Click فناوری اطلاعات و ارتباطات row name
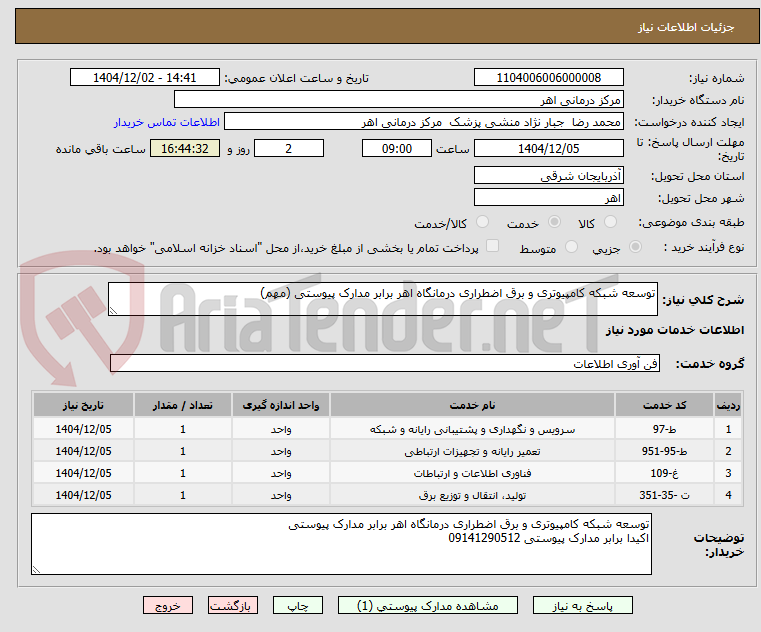The height and width of the screenshot is (632, 761). [472, 473]
